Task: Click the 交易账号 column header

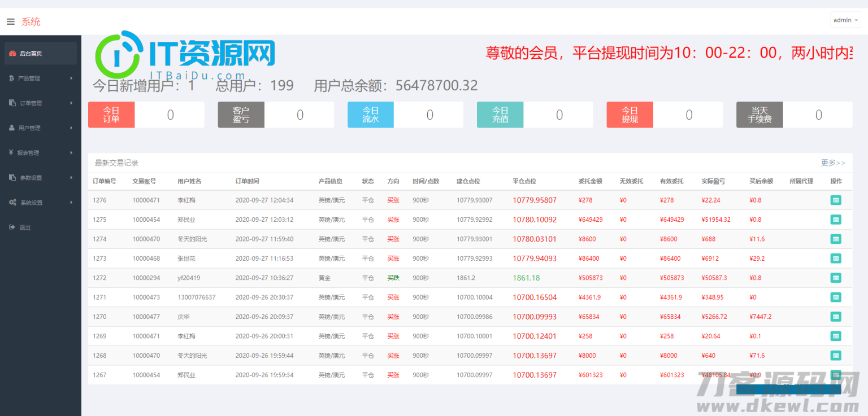Action: 144,181
